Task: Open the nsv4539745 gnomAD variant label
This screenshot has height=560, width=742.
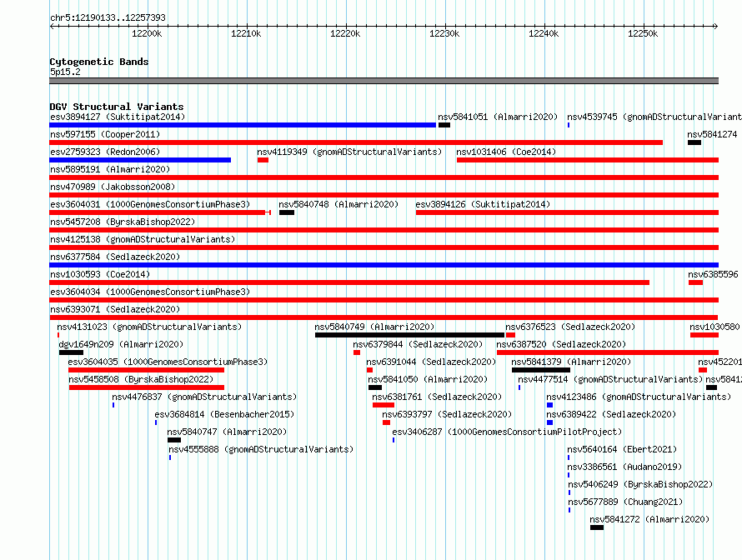Action: (x=654, y=117)
